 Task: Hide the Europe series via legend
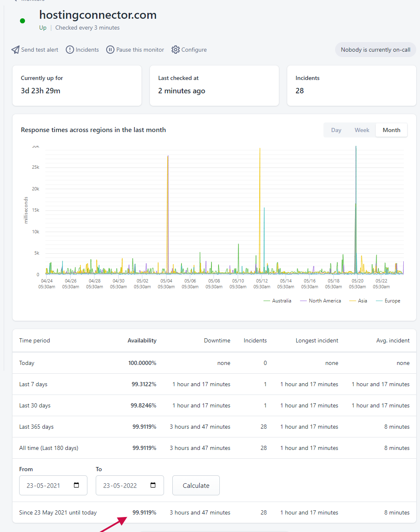point(388,301)
